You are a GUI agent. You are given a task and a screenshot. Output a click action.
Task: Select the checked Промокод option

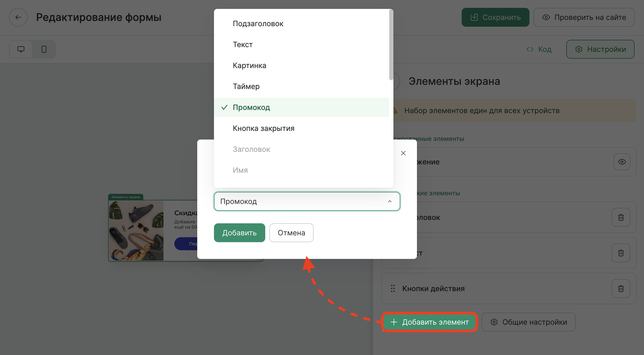(x=251, y=107)
